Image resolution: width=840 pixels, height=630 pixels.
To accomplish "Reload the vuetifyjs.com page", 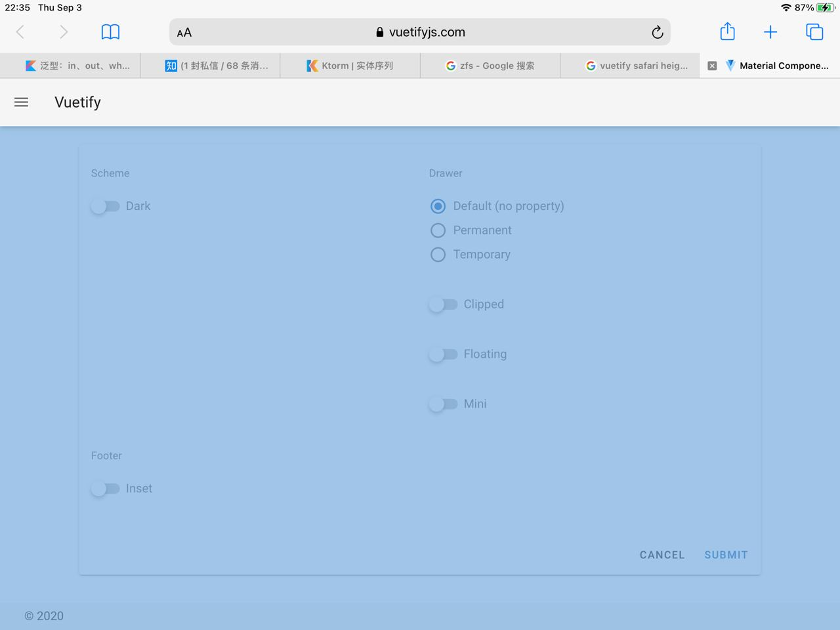I will pos(657,31).
